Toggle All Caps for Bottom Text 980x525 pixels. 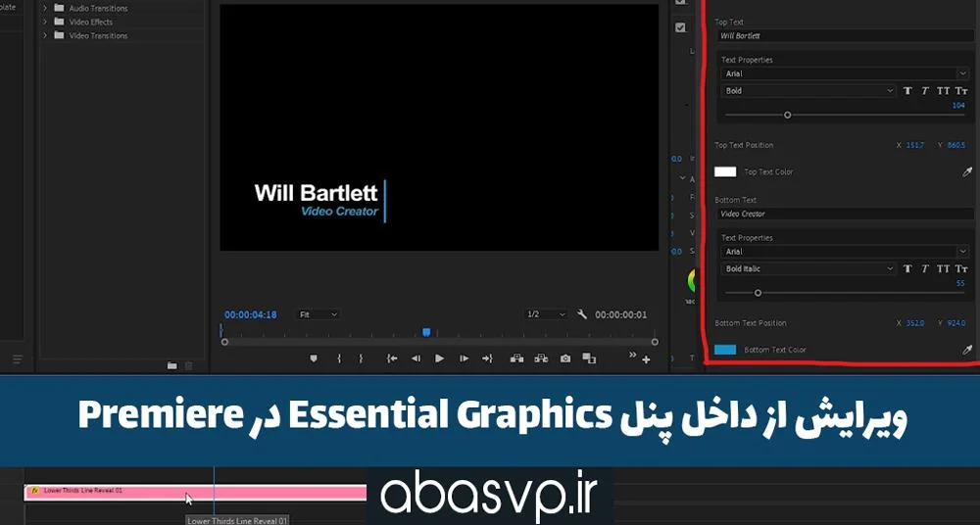[x=943, y=268]
